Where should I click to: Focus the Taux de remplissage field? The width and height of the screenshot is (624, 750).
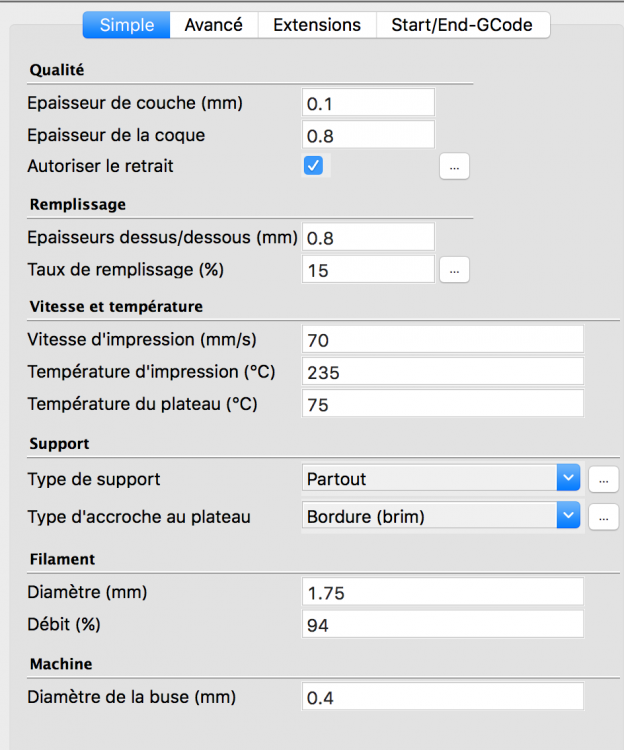[368, 270]
